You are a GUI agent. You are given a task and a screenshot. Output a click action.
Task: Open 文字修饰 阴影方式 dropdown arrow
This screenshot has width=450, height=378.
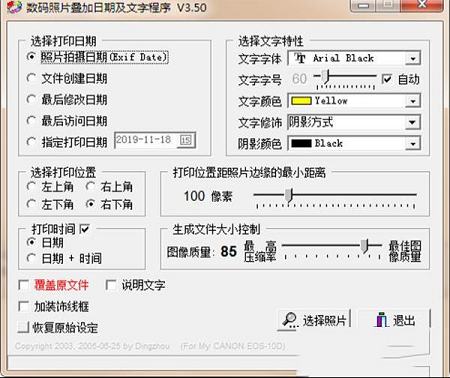click(x=413, y=122)
